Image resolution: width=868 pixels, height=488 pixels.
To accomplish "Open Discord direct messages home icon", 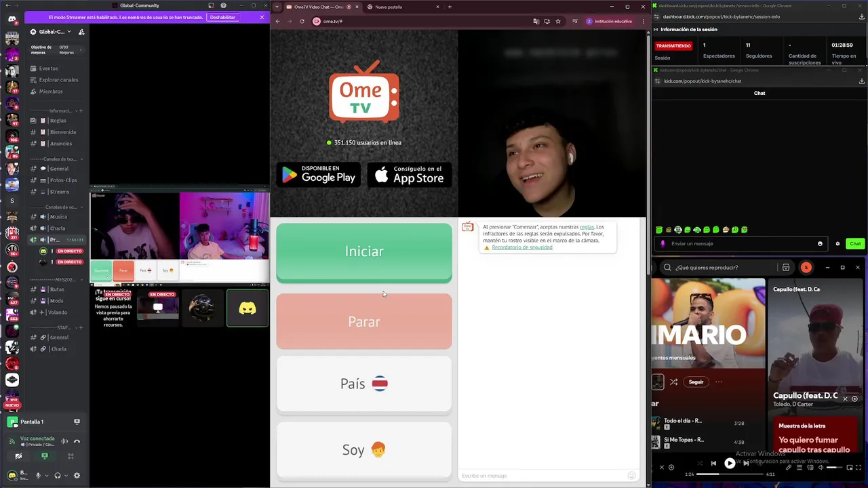I will pos(12,19).
